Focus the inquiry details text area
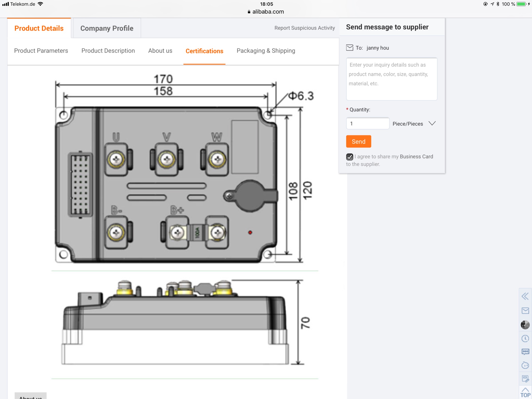 [x=391, y=79]
